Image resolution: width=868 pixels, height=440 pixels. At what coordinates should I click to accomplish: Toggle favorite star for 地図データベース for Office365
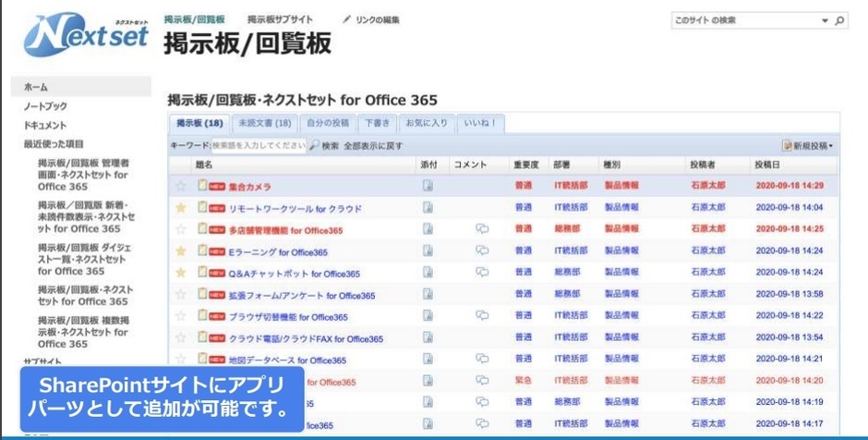(x=180, y=359)
